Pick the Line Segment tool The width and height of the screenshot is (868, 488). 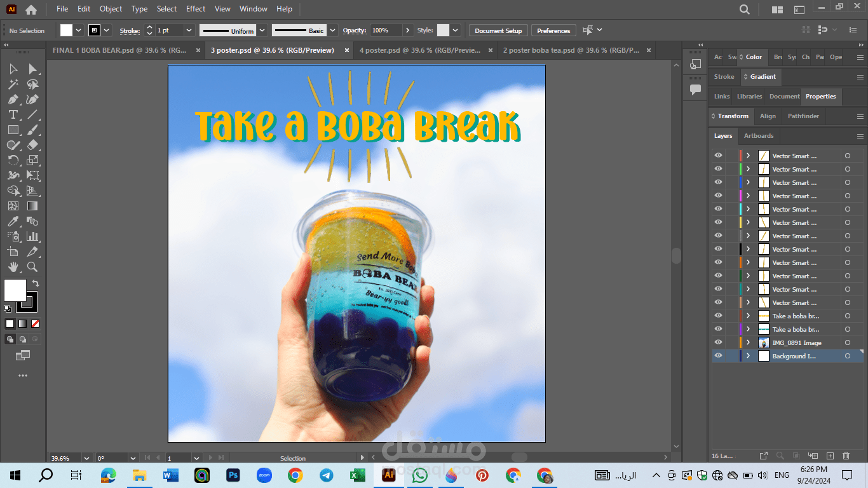(33, 114)
